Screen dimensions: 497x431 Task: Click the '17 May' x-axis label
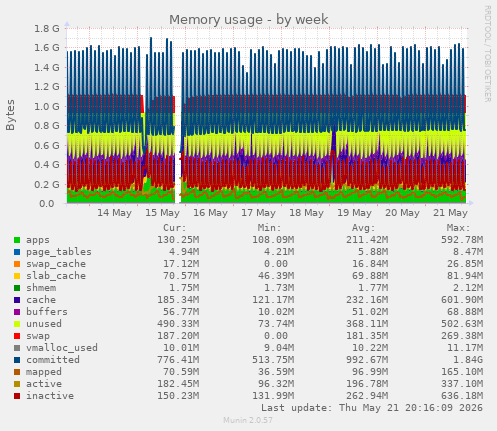pyautogui.click(x=258, y=213)
